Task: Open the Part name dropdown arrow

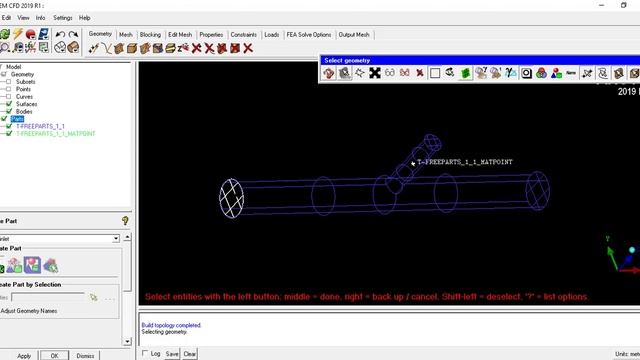Action: click(116, 238)
